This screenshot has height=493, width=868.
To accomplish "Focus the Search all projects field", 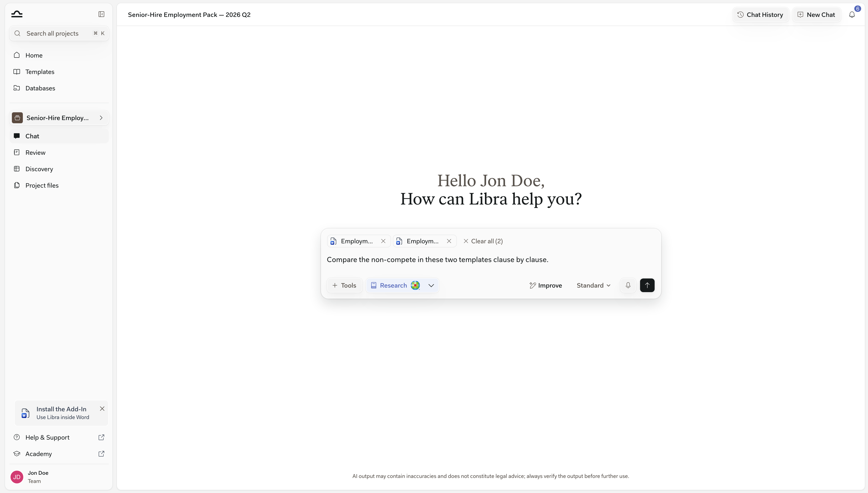I will tap(59, 33).
